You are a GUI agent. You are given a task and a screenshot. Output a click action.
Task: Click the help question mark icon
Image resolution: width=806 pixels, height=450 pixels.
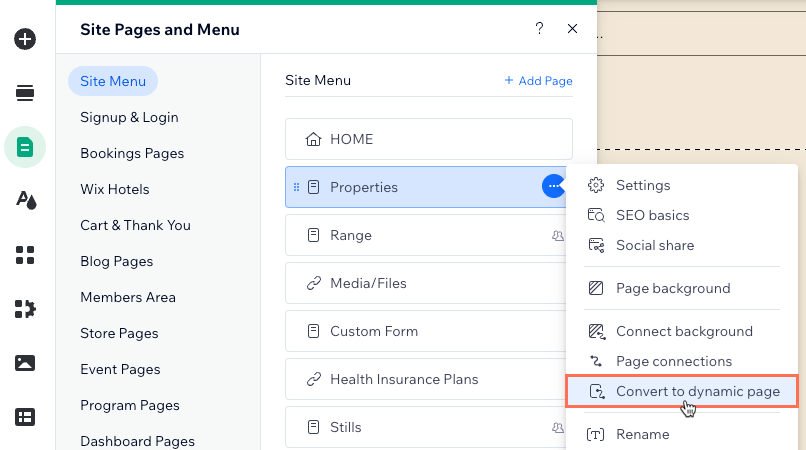539,28
